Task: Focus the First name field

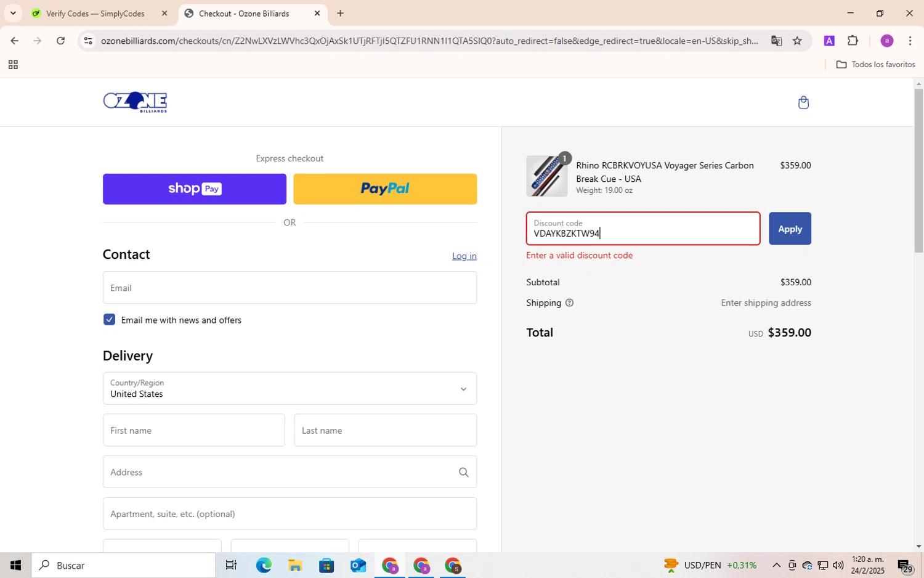Action: tap(194, 430)
